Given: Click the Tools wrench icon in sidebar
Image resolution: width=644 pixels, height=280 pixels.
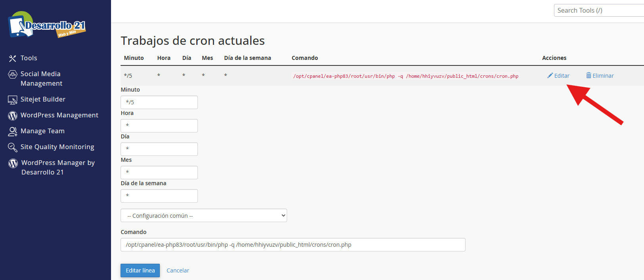Looking at the screenshot, I should [13, 58].
